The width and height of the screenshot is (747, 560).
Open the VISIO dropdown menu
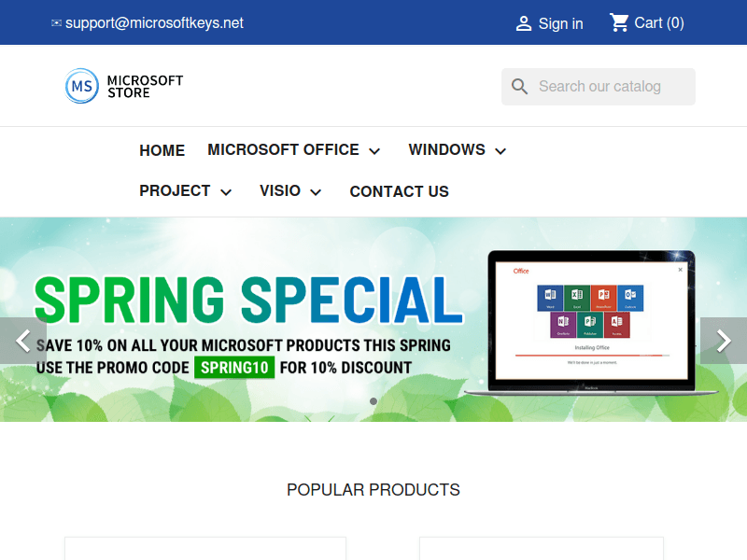pos(315,191)
